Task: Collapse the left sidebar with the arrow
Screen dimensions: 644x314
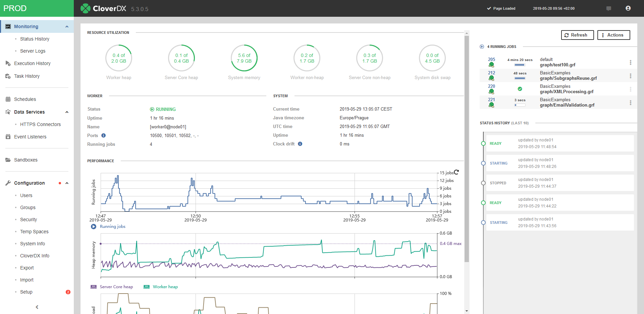Action: [37, 307]
